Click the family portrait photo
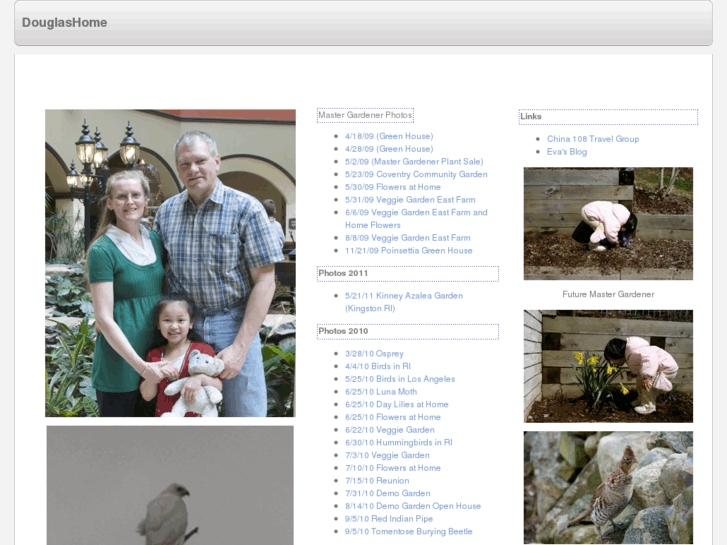This screenshot has width=727, height=545. tap(170, 263)
